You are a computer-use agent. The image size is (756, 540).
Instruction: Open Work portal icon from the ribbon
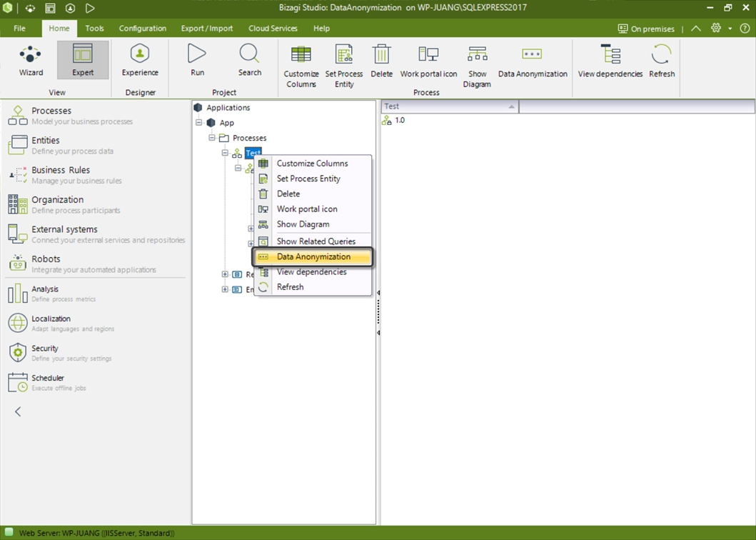(428, 61)
